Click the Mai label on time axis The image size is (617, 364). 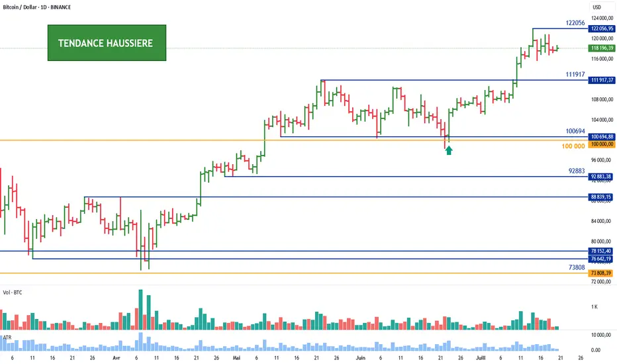tap(237, 356)
